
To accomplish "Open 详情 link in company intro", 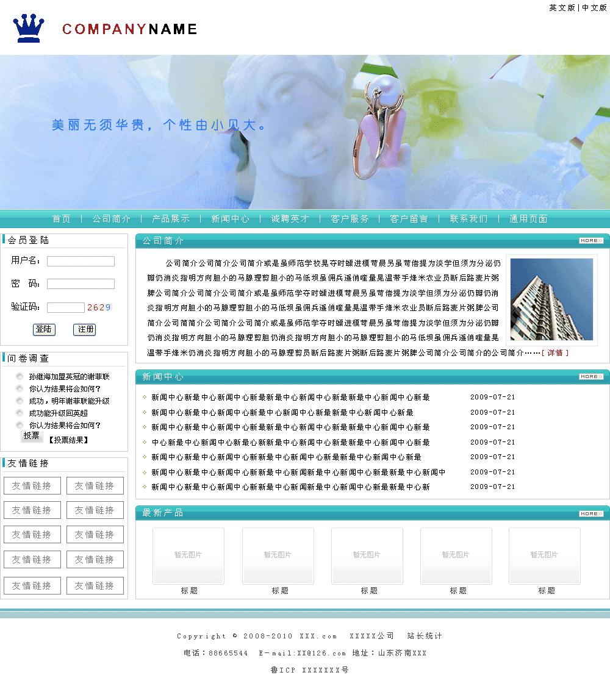I will pyautogui.click(x=555, y=353).
